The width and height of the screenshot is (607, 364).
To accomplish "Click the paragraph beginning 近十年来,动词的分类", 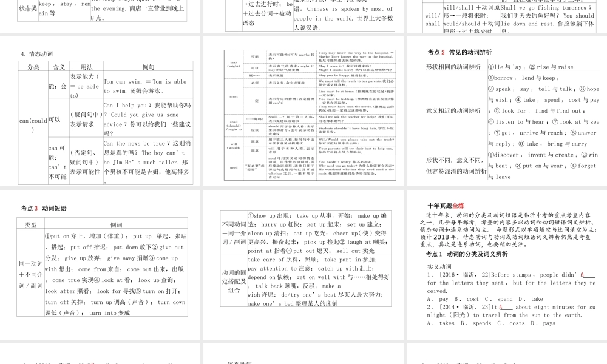I will click(x=507, y=229).
